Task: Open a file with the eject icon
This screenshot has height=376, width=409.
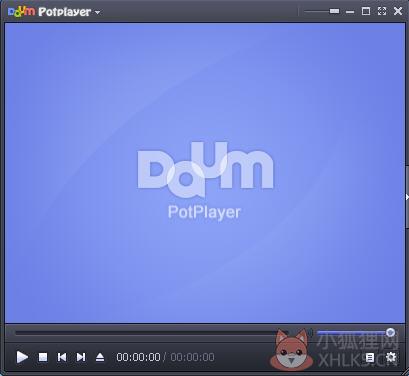Action: tap(100, 357)
